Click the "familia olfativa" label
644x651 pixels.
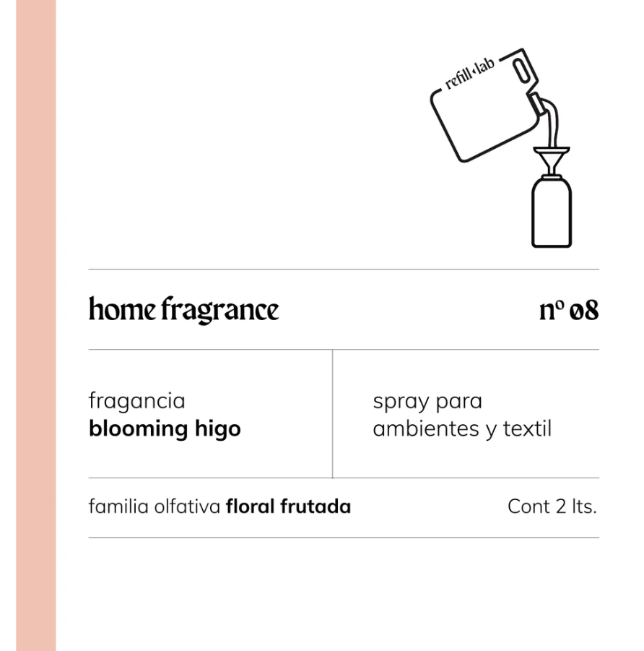click(x=154, y=506)
